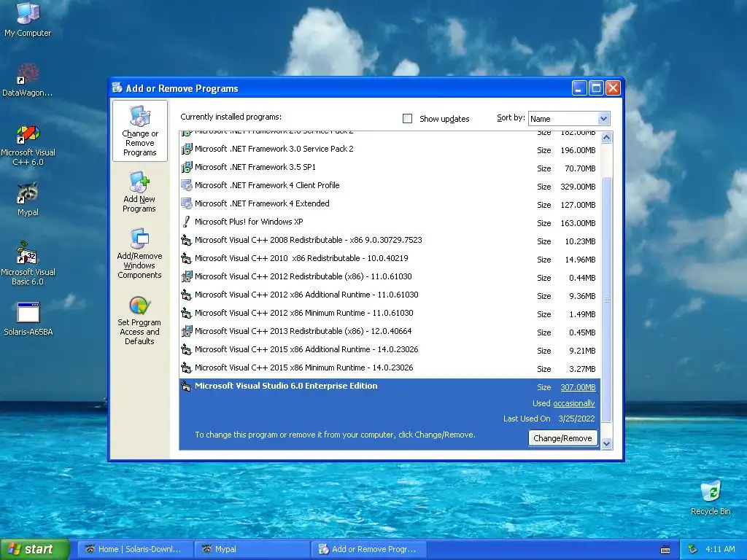Click the Microsoft Plus! for Windows XP icon
The height and width of the screenshot is (560, 747).
[x=186, y=222]
